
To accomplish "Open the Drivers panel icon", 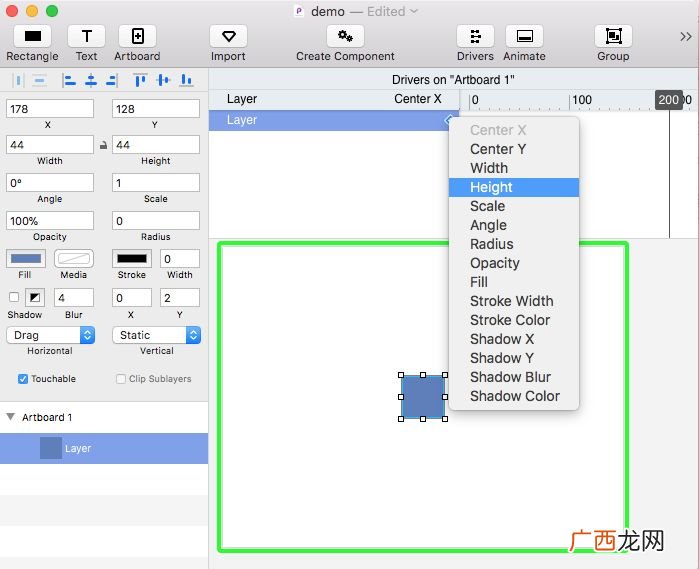I will (x=475, y=36).
